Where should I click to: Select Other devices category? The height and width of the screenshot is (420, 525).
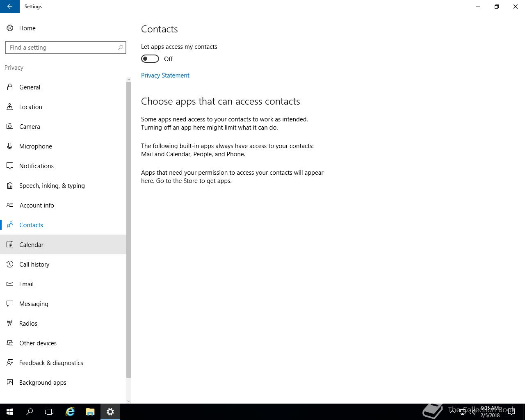63,343
